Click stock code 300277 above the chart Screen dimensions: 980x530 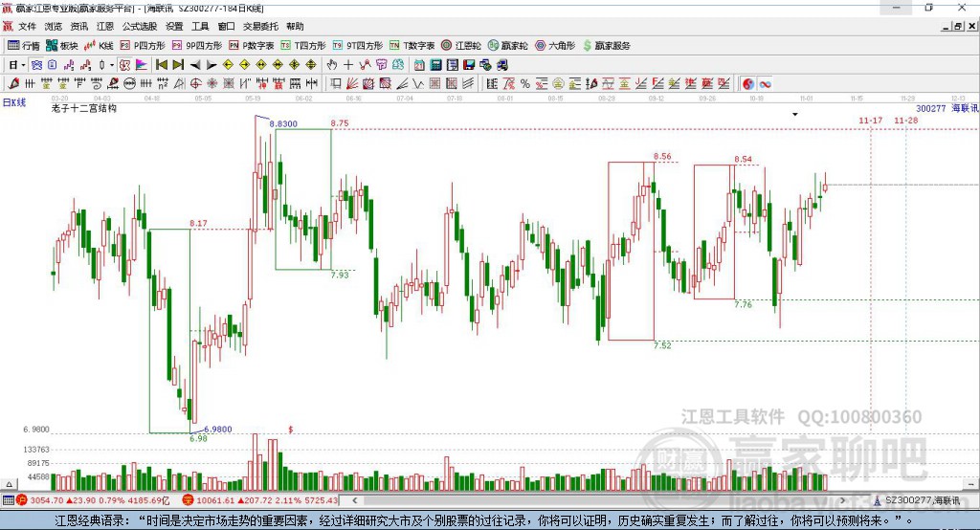[x=930, y=108]
